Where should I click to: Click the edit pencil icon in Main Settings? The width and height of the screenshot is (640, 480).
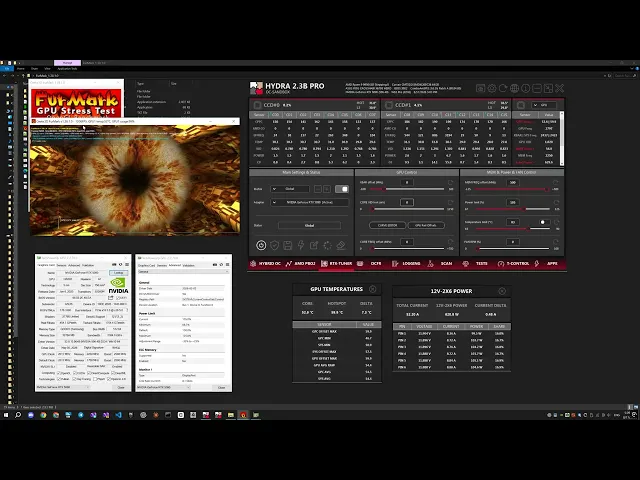[314, 245]
